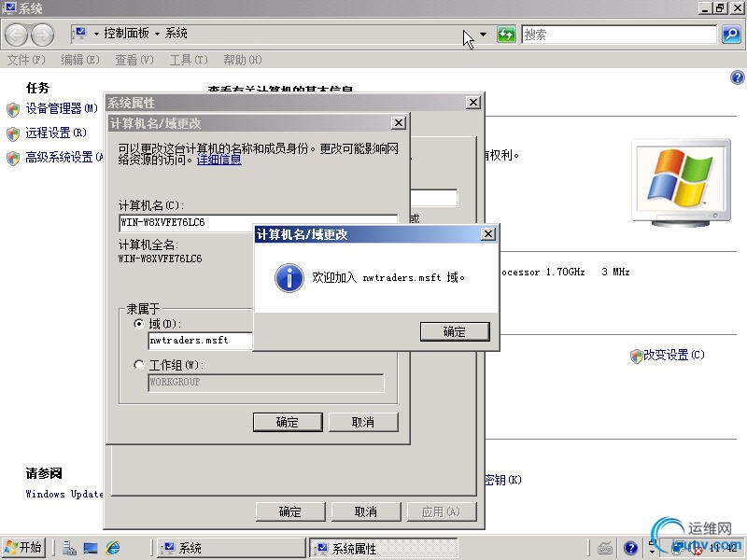Open the 高级系统设置 link
Viewport: 747px width, 560px height.
(64, 157)
